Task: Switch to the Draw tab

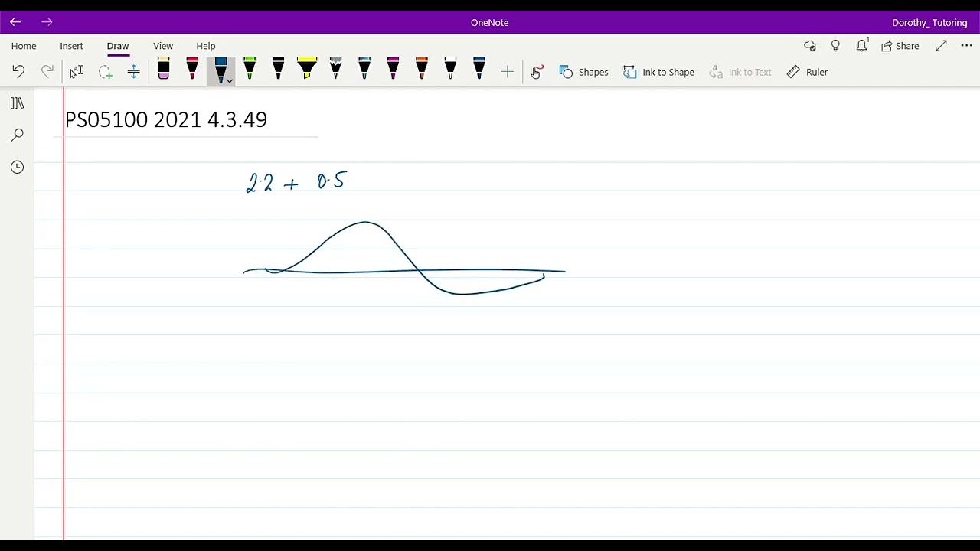Action: (118, 46)
